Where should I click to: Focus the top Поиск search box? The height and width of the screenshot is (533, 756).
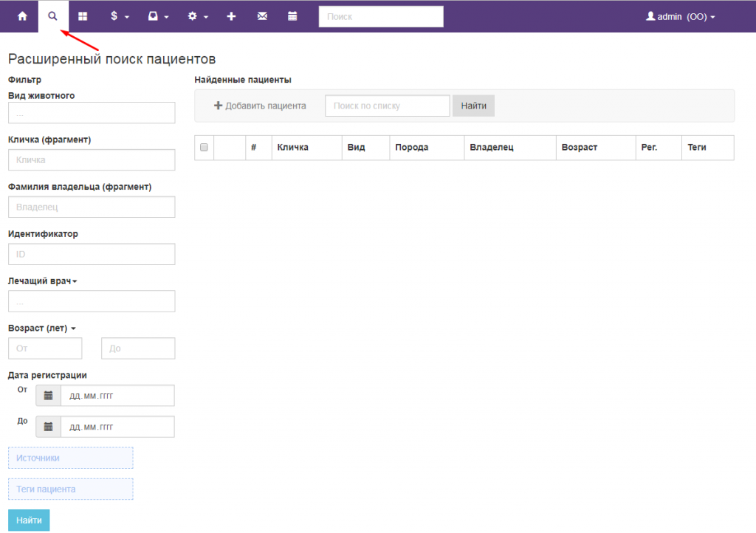381,16
